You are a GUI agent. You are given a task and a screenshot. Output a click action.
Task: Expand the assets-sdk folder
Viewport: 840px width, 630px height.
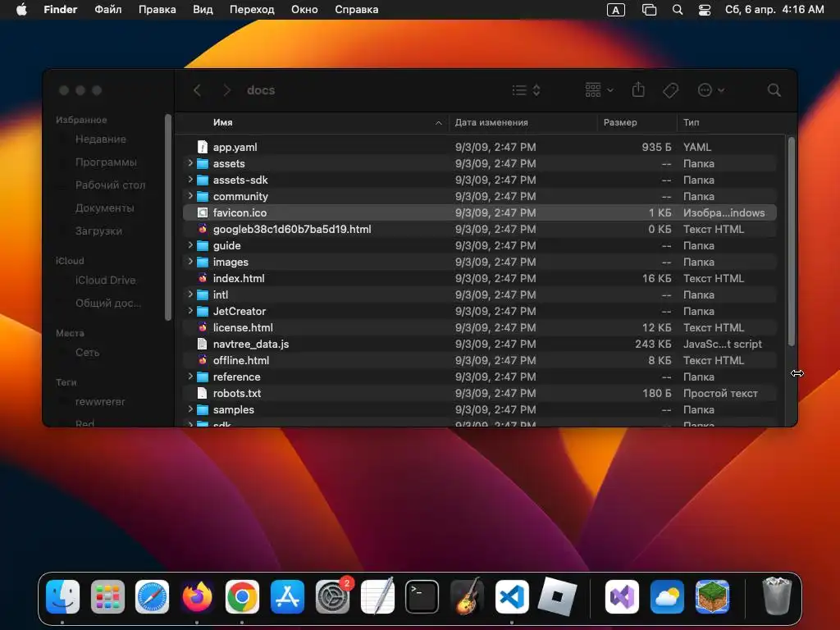[190, 180]
